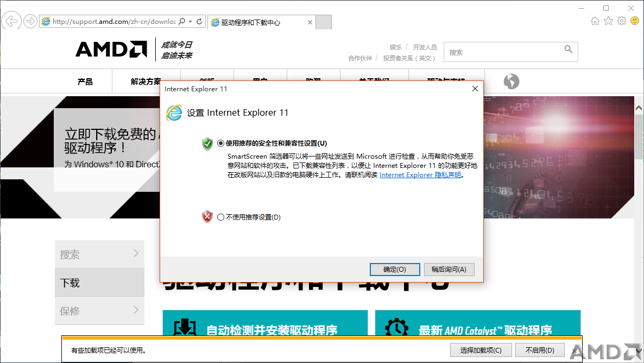The width and height of the screenshot is (644, 363).
Task: Open the address bar dropdown arrow
Action: (x=190, y=21)
